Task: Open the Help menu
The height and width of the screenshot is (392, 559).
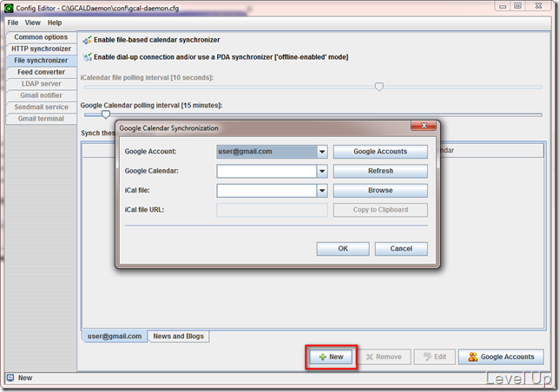Action: pyautogui.click(x=55, y=23)
